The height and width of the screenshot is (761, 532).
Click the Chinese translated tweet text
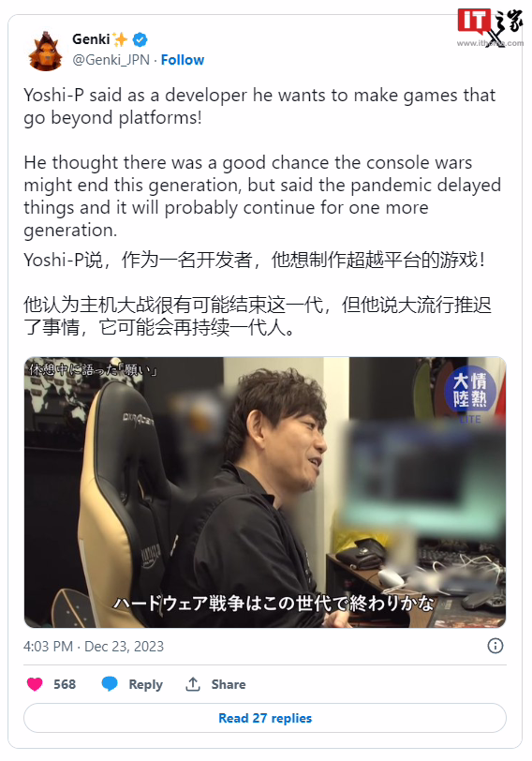[258, 294]
